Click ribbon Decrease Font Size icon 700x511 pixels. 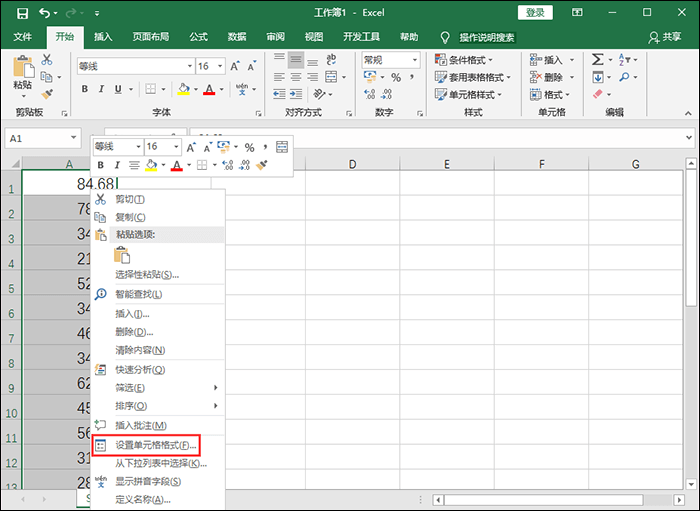pos(252,66)
